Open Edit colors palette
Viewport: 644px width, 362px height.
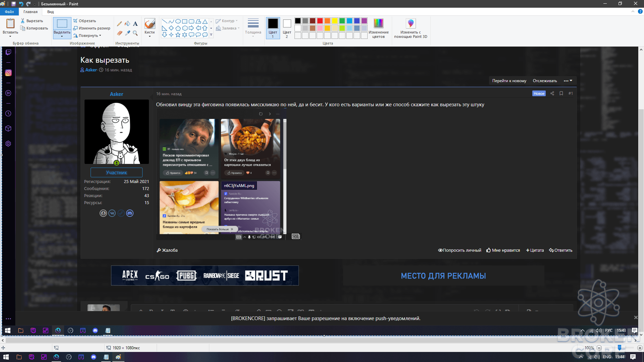[x=378, y=28]
